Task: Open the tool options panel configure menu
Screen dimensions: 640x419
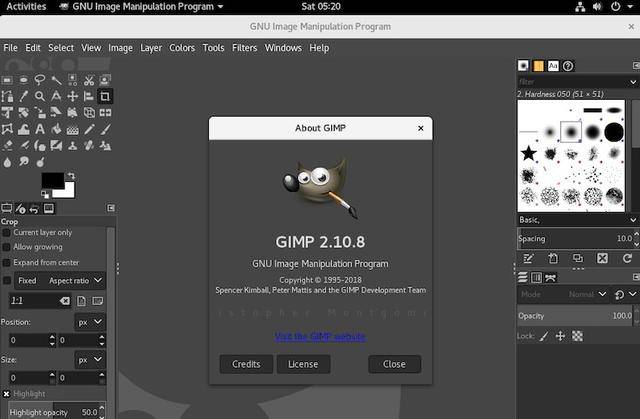Action: tap(111, 208)
